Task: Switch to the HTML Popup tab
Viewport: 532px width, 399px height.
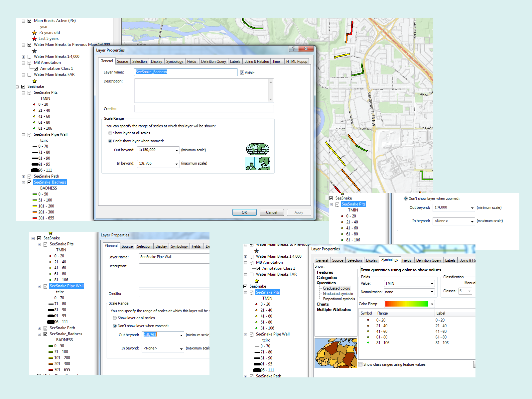Action: click(x=297, y=62)
